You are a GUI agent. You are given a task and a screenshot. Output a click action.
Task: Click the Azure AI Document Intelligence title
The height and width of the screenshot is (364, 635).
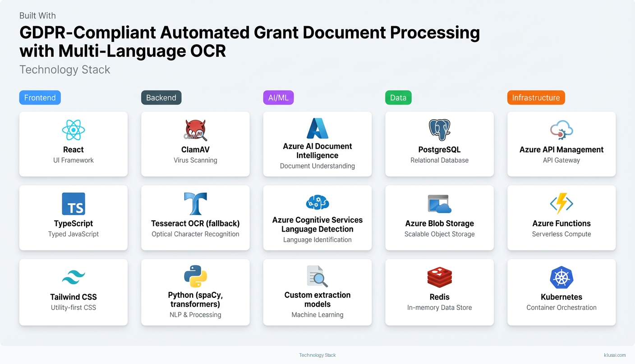(x=317, y=151)
